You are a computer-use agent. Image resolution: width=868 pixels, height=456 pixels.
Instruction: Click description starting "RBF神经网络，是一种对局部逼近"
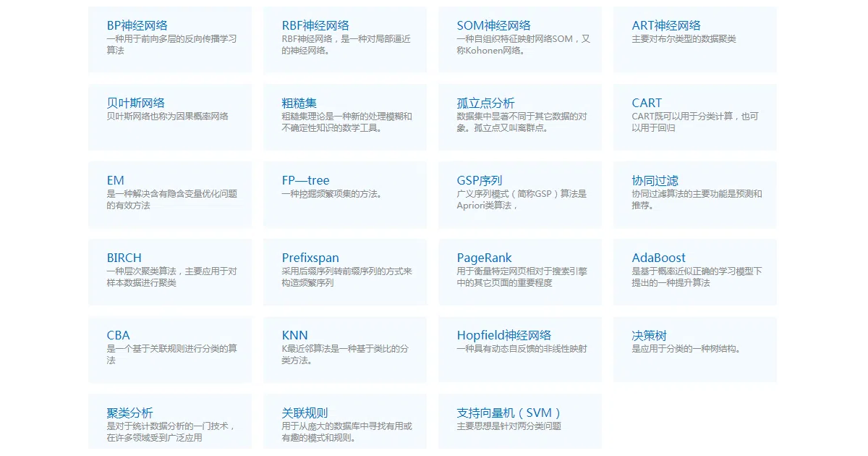pos(346,45)
